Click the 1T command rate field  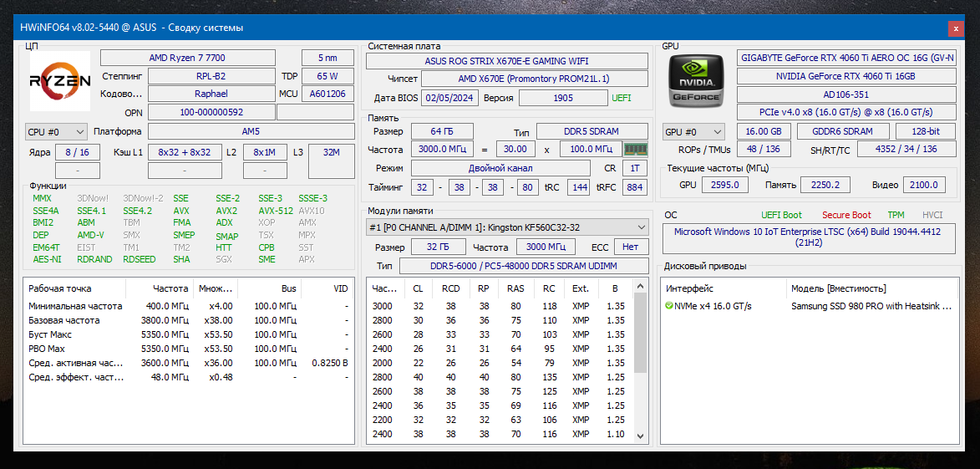[634, 168]
